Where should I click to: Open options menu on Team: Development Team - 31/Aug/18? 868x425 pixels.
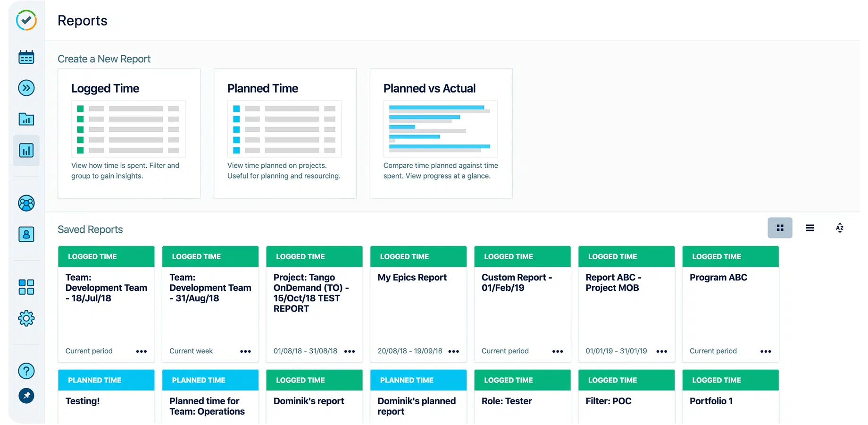[246, 351]
